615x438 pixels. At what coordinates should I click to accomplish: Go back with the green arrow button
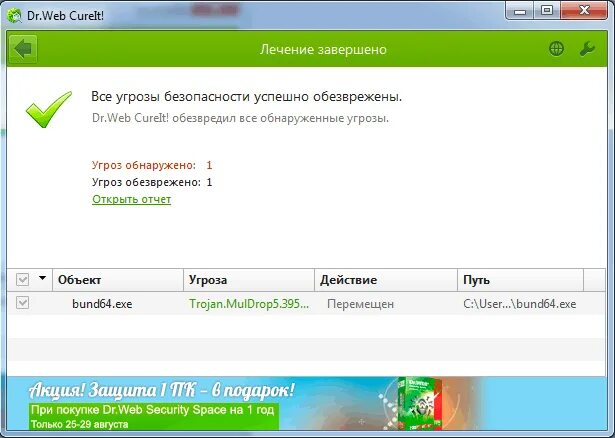click(23, 49)
